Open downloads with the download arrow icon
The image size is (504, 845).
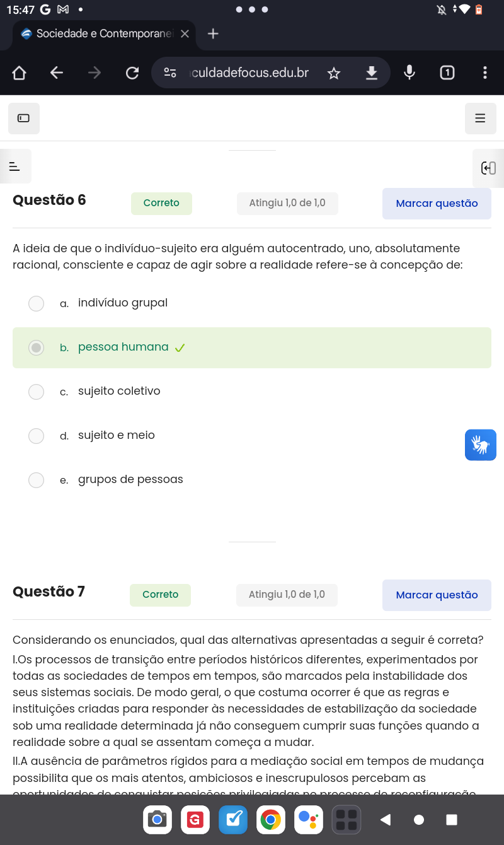(x=372, y=73)
